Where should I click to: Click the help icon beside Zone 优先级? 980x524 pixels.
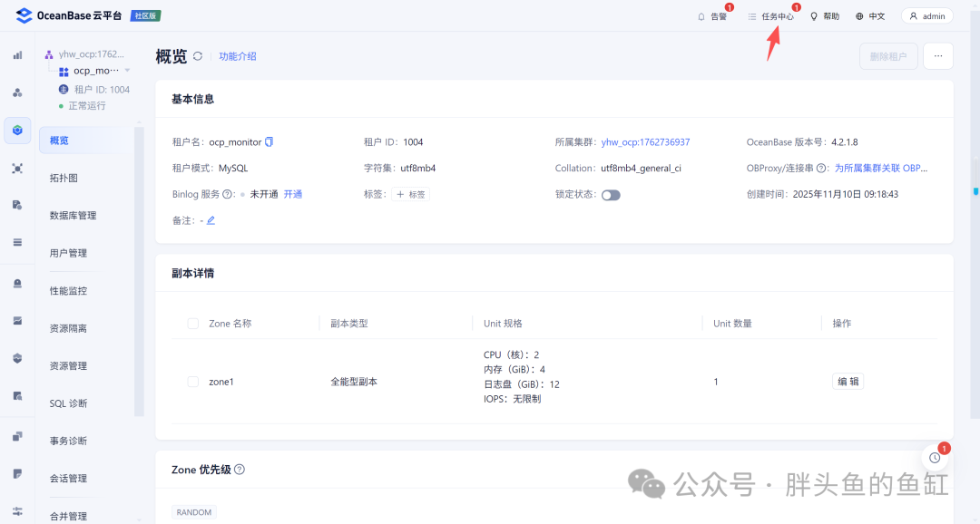(x=240, y=469)
